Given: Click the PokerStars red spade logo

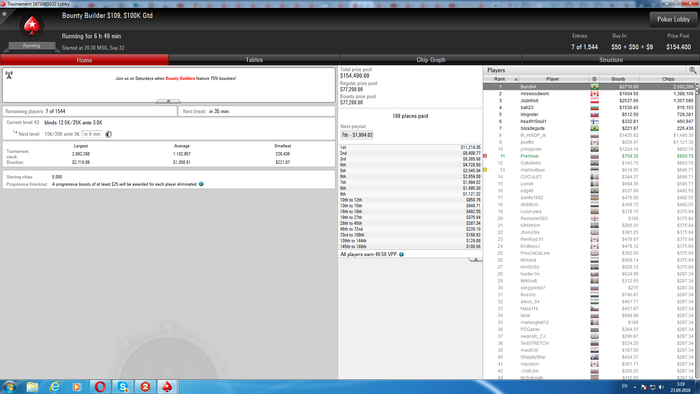Looking at the screenshot, I should click(32, 25).
